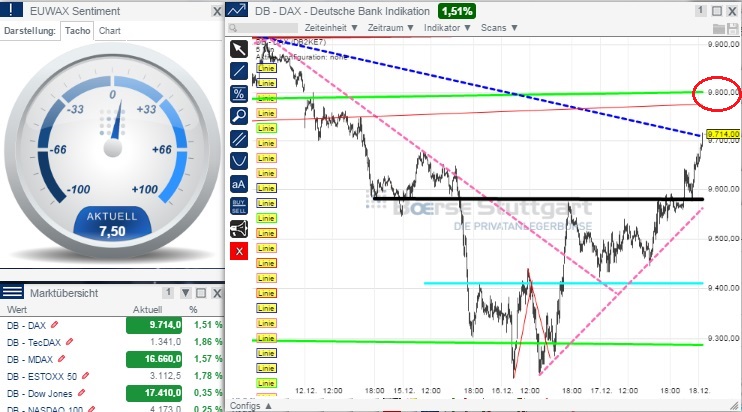Maximize the Marktübersicht panel
The height and width of the screenshot is (412, 742).
(201, 293)
